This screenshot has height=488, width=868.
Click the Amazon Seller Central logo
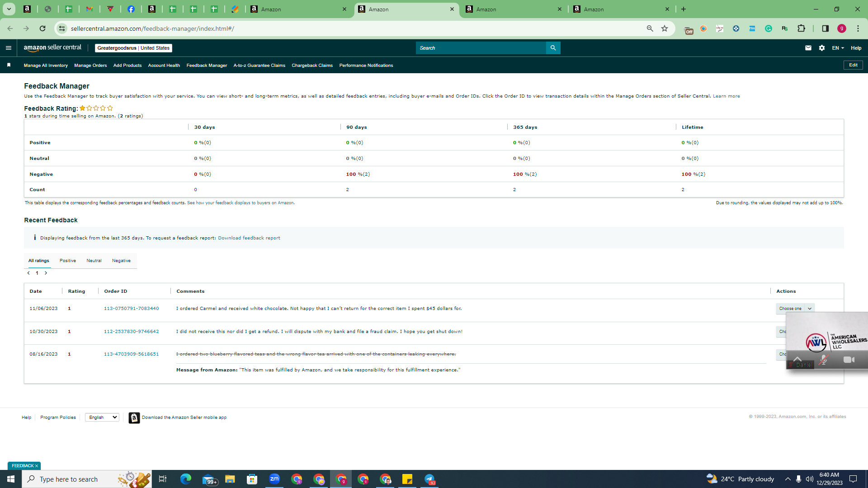point(52,48)
